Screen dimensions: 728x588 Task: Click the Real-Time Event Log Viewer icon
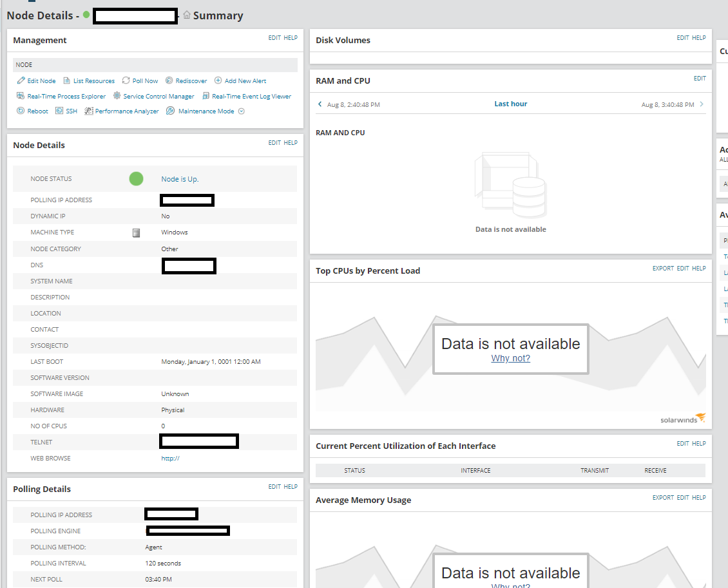206,96
